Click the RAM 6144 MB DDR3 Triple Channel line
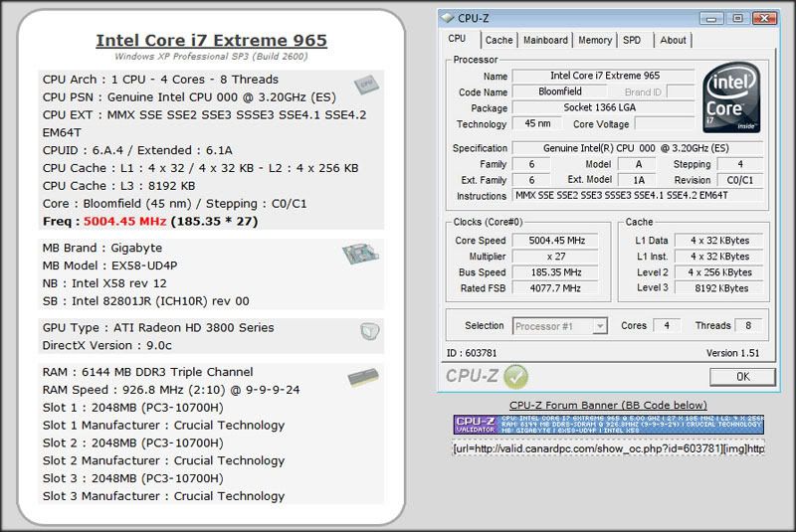Image resolution: width=796 pixels, height=532 pixels. (147, 372)
